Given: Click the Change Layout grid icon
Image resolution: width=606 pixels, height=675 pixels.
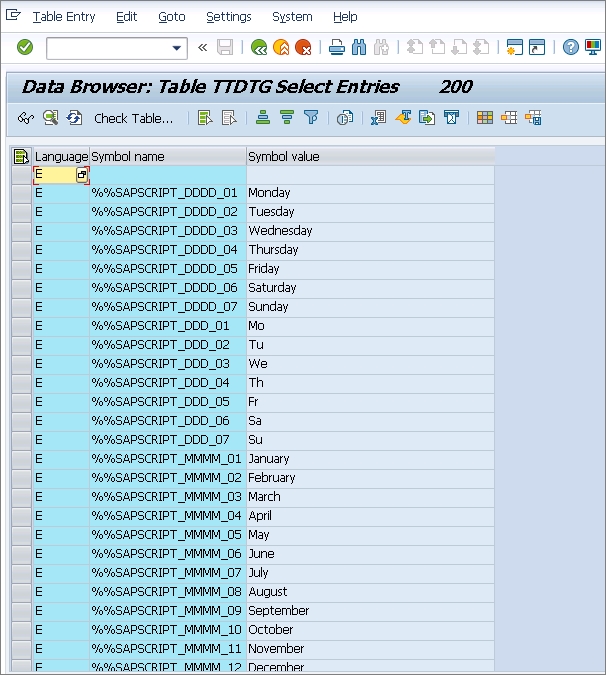Looking at the screenshot, I should (485, 118).
